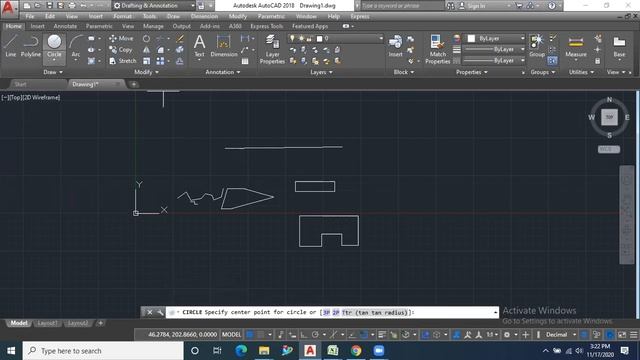640x360 pixels.
Task: Open Chrome from the taskbar
Action: (356, 351)
